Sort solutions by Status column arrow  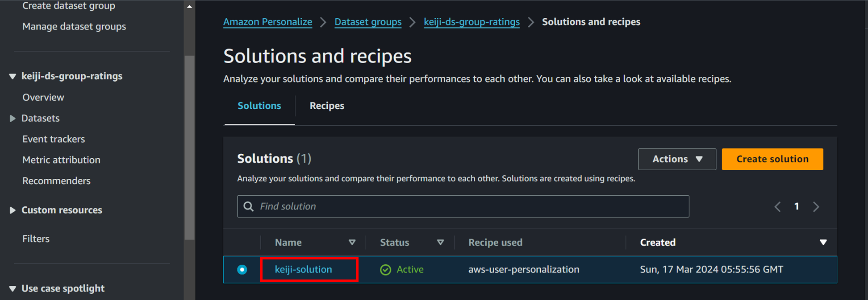tap(440, 242)
